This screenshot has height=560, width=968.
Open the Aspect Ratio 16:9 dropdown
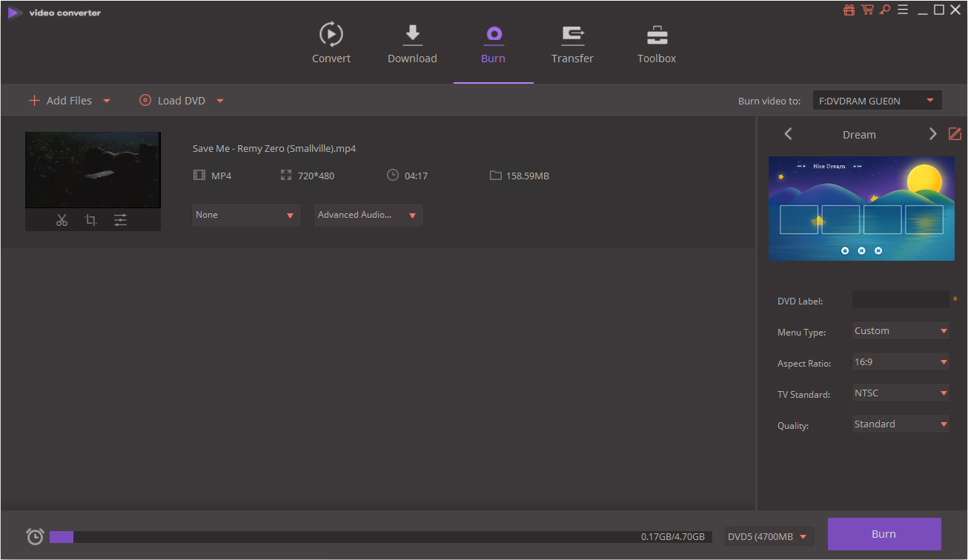point(901,362)
